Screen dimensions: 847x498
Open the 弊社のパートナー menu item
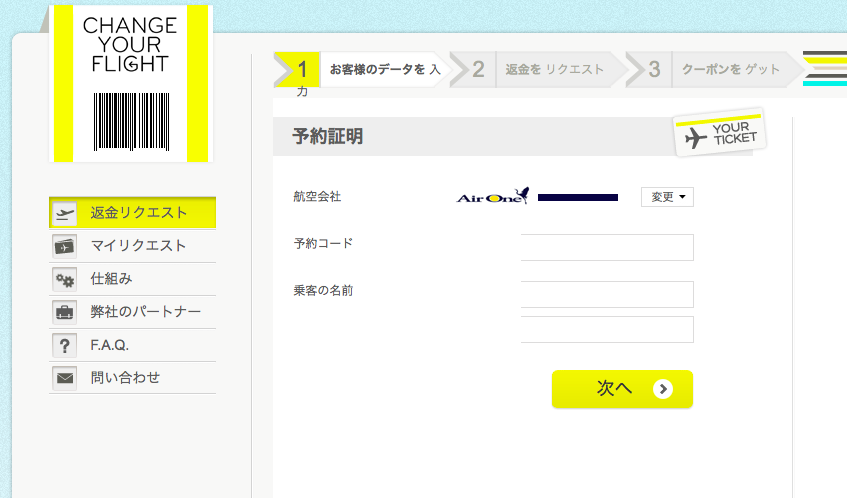tap(132, 312)
